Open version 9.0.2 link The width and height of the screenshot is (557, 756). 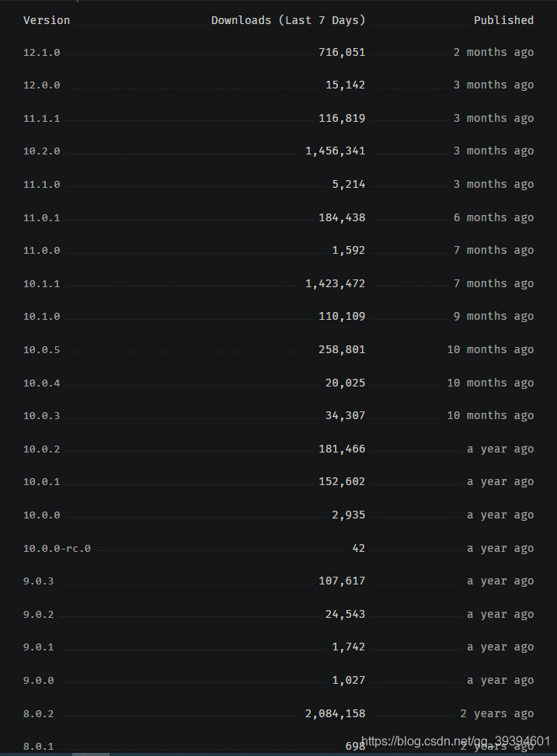tap(38, 615)
